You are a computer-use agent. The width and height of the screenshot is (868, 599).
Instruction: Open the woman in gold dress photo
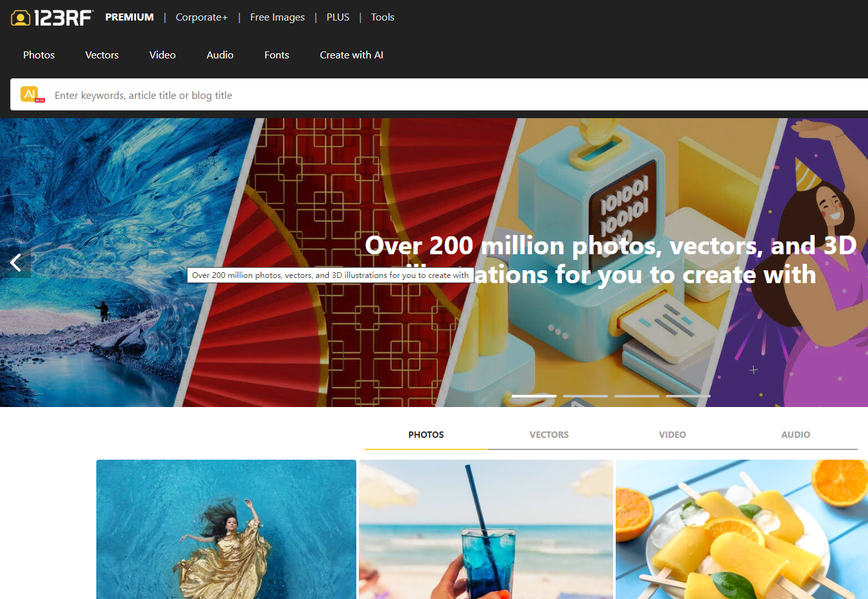226,529
